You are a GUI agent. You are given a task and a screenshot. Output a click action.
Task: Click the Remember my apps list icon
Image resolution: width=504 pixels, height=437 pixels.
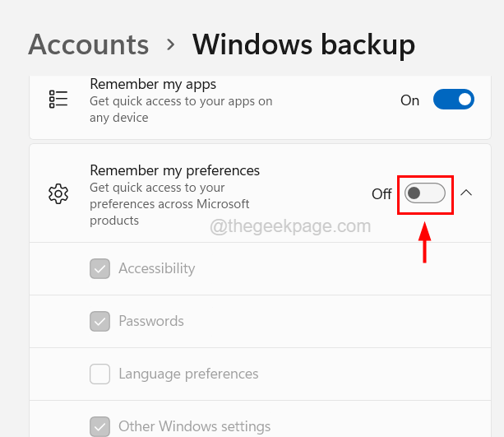pyautogui.click(x=58, y=100)
